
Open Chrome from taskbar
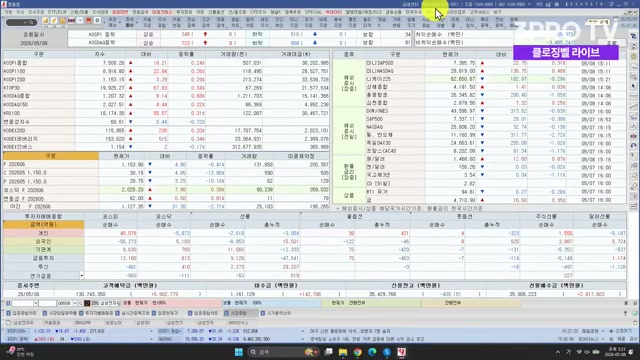[358, 352]
